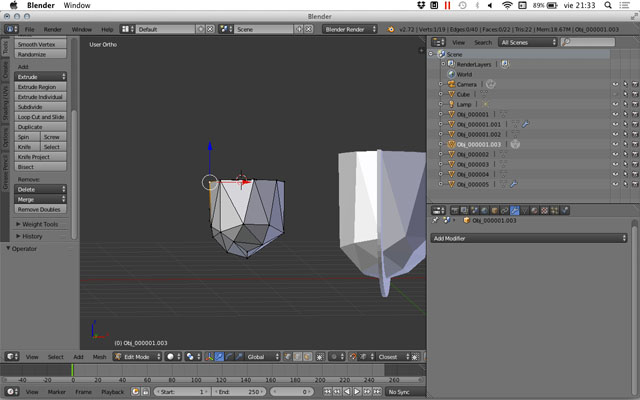Open the Scene properties tab icon
640x400 pixels.
(x=474, y=210)
